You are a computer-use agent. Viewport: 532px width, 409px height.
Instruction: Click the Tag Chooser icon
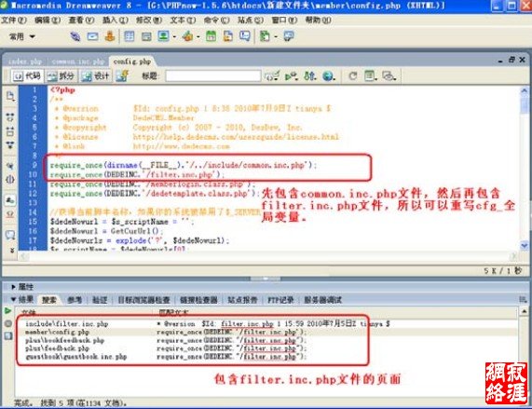click(x=289, y=36)
